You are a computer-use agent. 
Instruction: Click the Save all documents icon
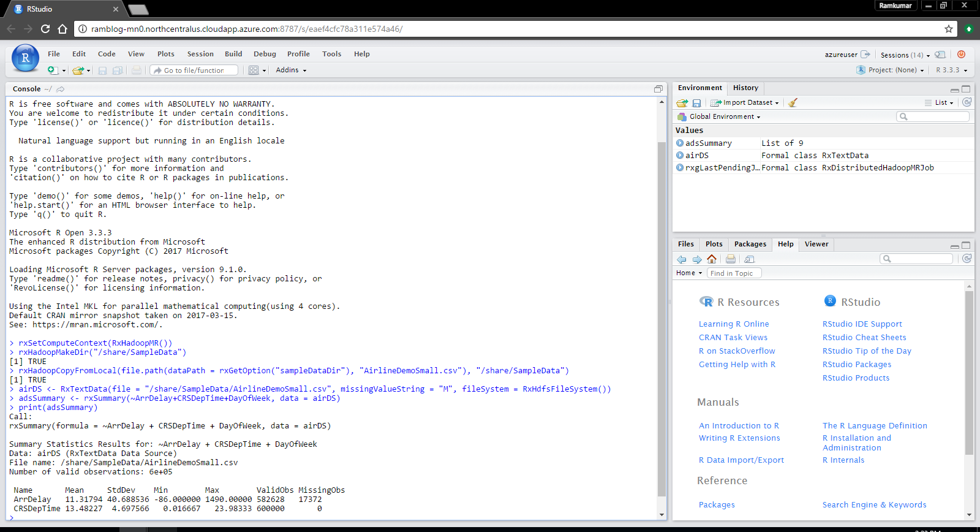click(x=118, y=70)
